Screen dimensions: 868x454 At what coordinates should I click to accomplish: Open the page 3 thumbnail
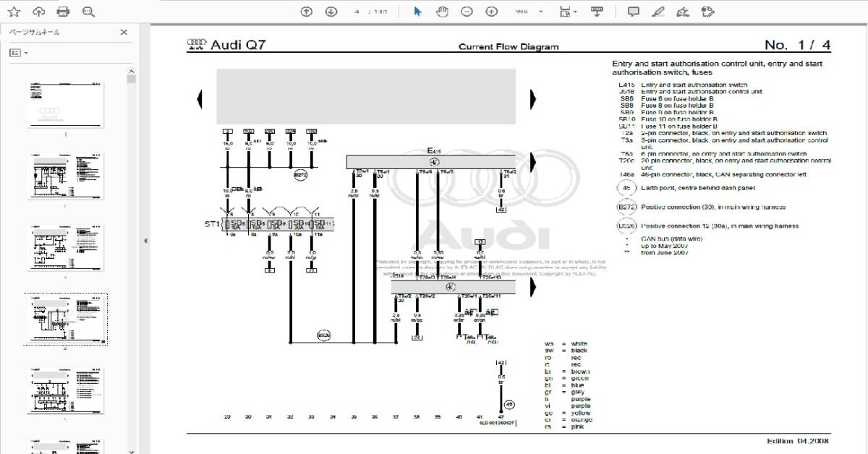click(65, 247)
